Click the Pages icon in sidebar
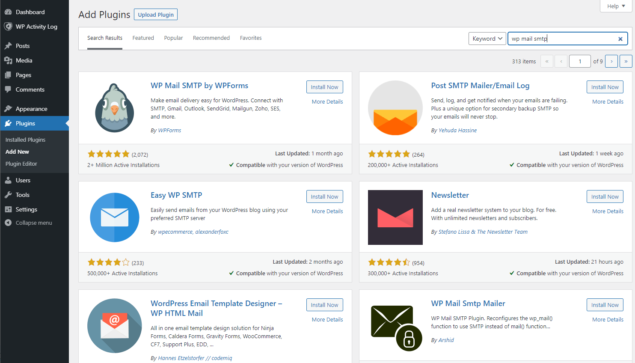The width and height of the screenshot is (635, 363). point(8,75)
